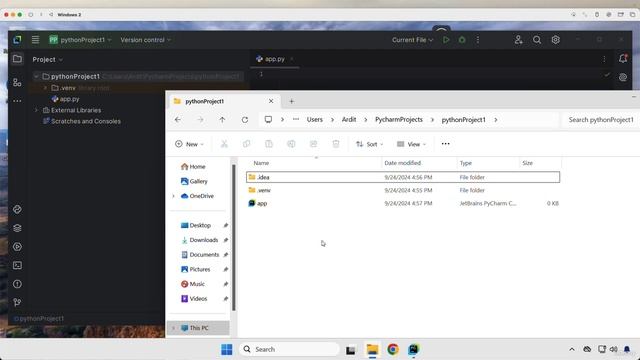Image resolution: width=640 pixels, height=360 pixels.
Task: Open Search Everywhere magnifier in PyCharm
Action: pyautogui.click(x=537, y=40)
